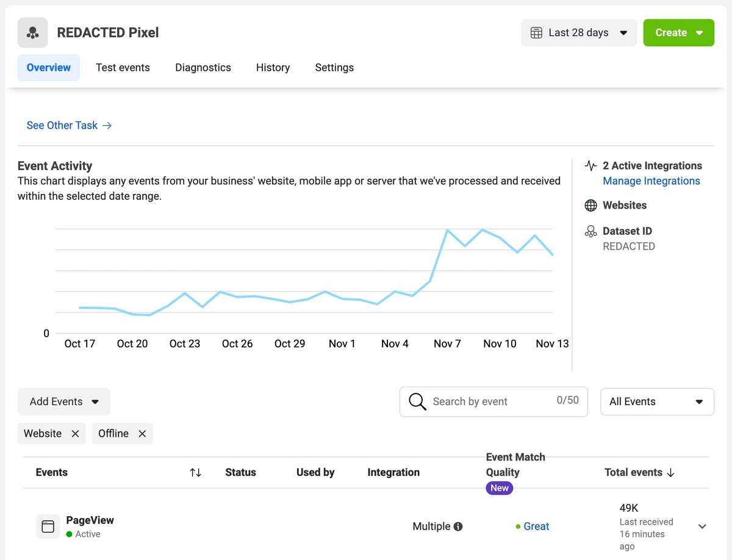Click the Active Integrations pulse icon

click(x=590, y=165)
